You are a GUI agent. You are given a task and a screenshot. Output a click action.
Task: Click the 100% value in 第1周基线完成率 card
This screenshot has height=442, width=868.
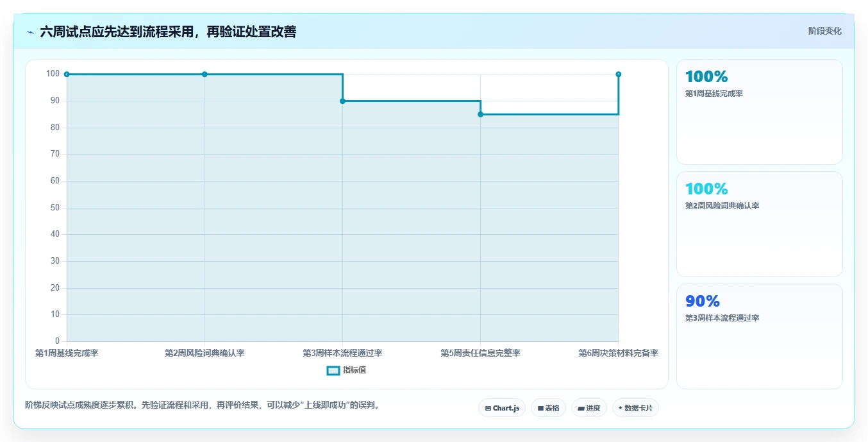pos(706,77)
